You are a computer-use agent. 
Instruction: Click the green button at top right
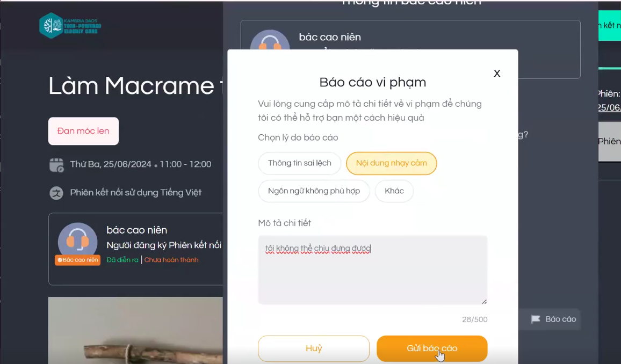coord(610,26)
